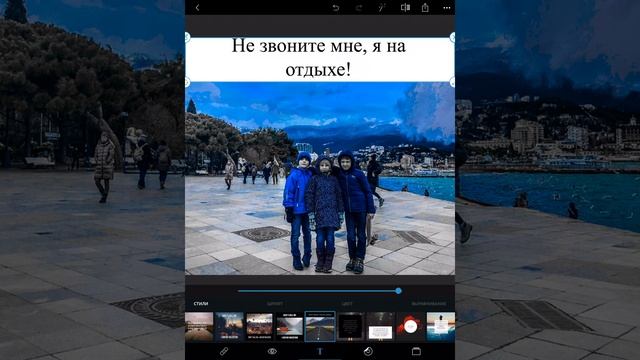Open the borders and frames tool
This screenshot has width=640, height=360.
[416, 351]
